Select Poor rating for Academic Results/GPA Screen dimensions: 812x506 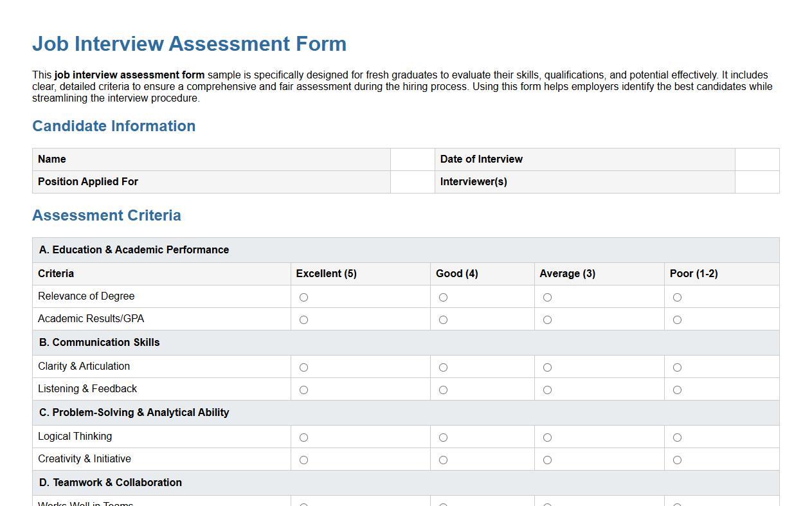pos(677,319)
